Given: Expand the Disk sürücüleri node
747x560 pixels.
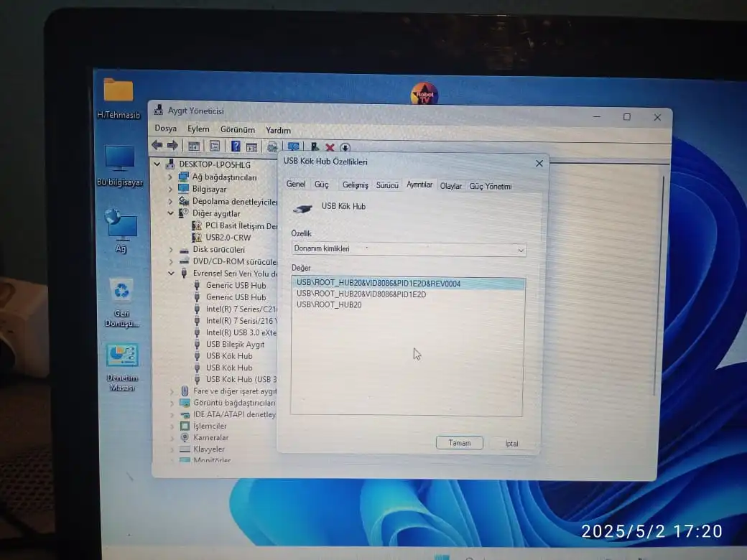Looking at the screenshot, I should pyautogui.click(x=171, y=250).
